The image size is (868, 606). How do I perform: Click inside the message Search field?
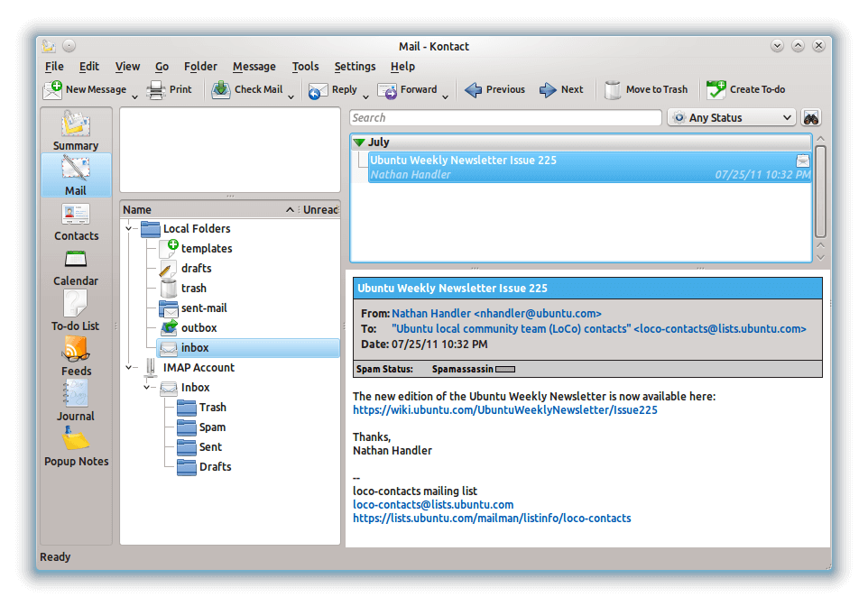pyautogui.click(x=505, y=117)
